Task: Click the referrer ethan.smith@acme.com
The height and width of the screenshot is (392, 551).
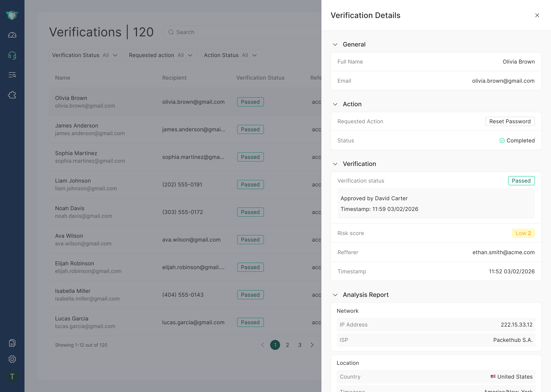Action: (x=503, y=252)
